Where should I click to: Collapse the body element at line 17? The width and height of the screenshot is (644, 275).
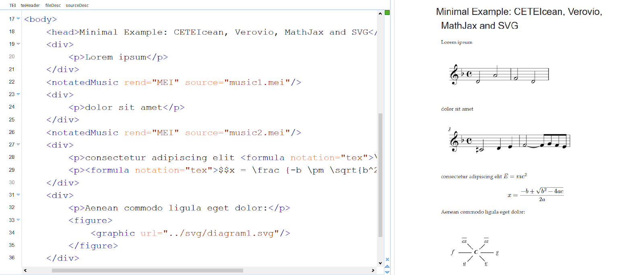click(18, 19)
